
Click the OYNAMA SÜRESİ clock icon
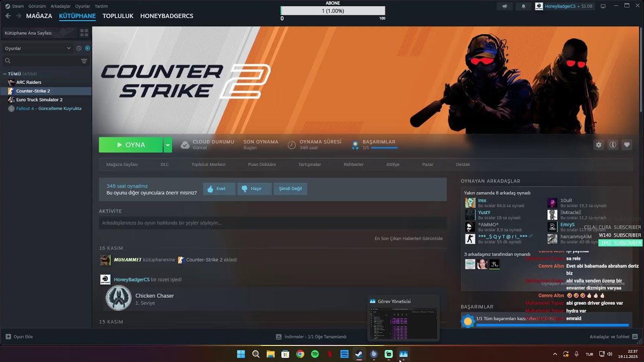point(292,145)
